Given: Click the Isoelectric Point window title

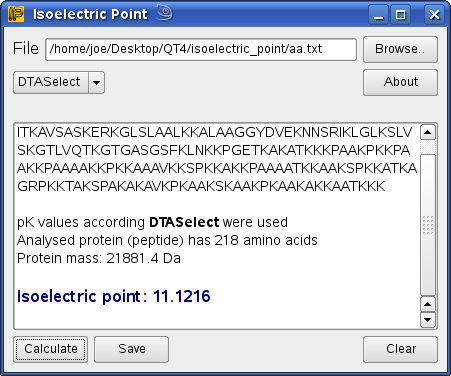Looking at the screenshot, I should tap(90, 14).
